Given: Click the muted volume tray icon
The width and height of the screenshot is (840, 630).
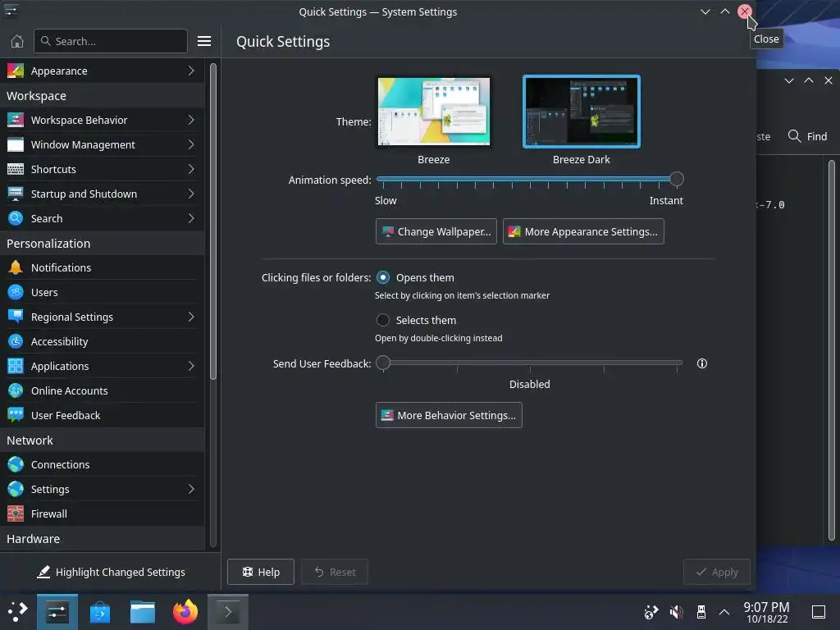Looking at the screenshot, I should [x=677, y=612].
